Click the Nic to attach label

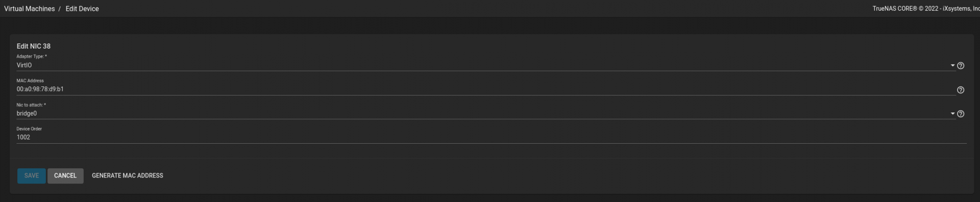(x=31, y=105)
